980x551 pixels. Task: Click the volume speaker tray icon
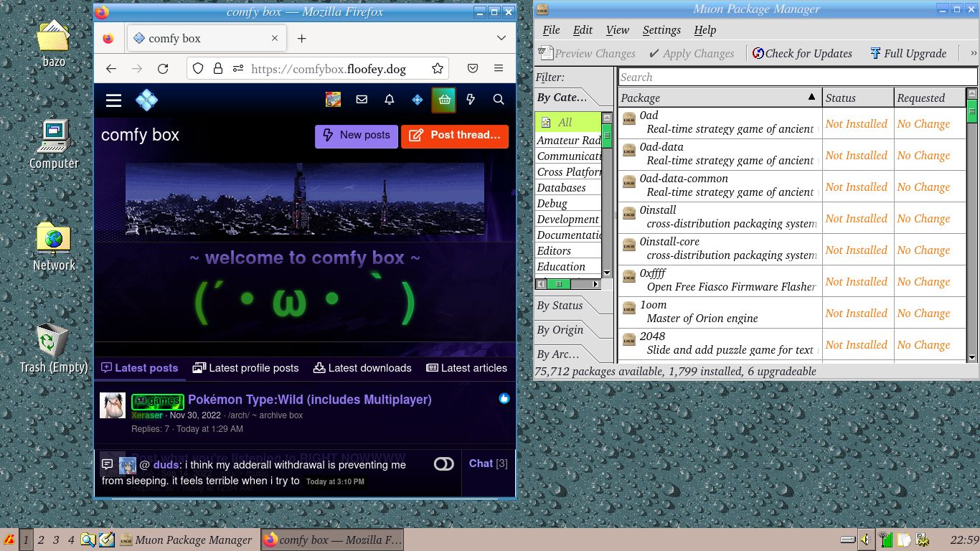866,540
